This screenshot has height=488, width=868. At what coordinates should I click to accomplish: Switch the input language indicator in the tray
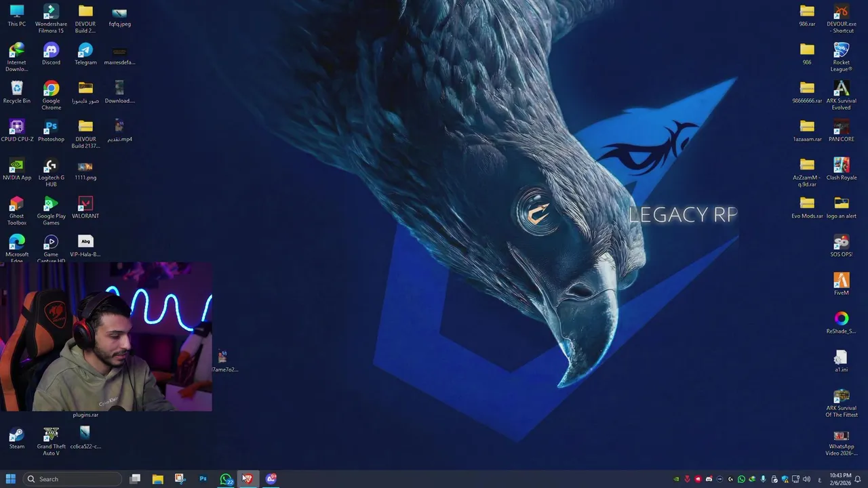pyautogui.click(x=820, y=479)
